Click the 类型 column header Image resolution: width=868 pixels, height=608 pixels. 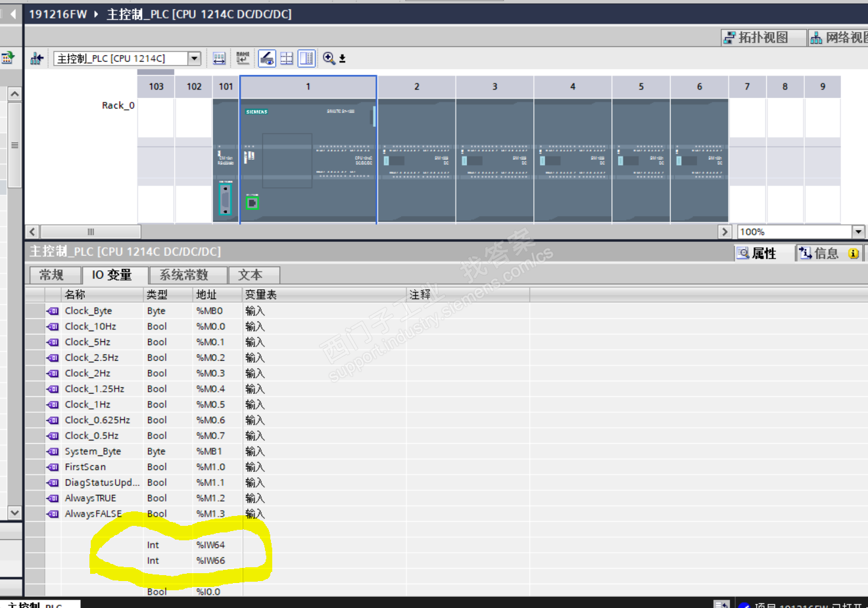[168, 294]
